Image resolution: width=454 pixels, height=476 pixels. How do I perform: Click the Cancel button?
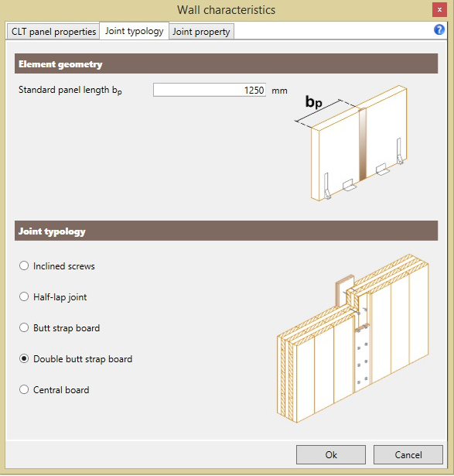[408, 455]
